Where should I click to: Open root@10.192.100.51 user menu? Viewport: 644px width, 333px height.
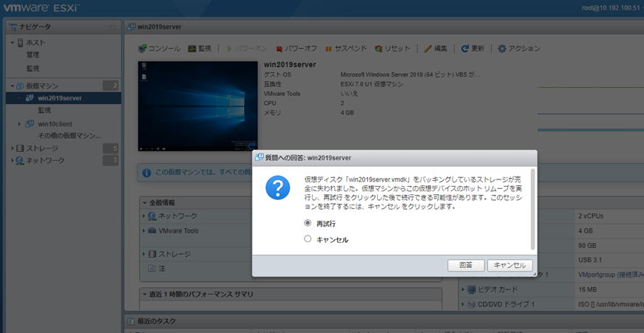(x=610, y=8)
